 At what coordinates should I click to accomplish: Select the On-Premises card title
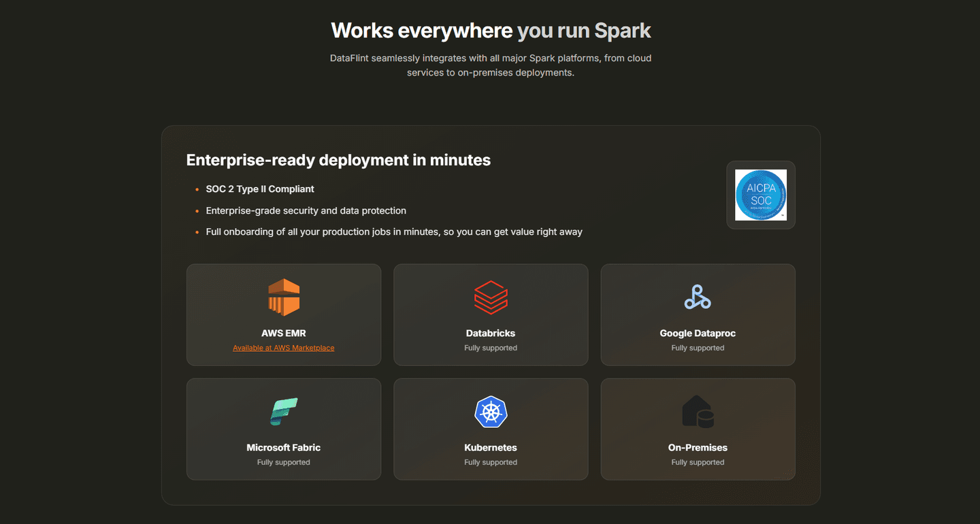click(x=698, y=448)
